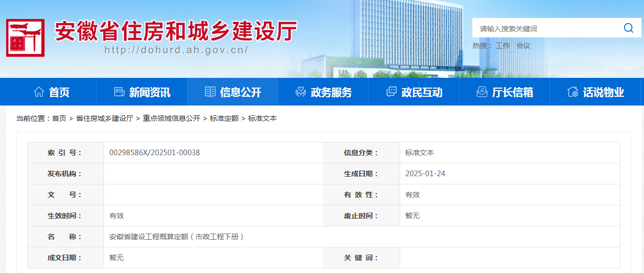Click the hot search term 工作
This screenshot has width=644, height=273.
coord(503,46)
